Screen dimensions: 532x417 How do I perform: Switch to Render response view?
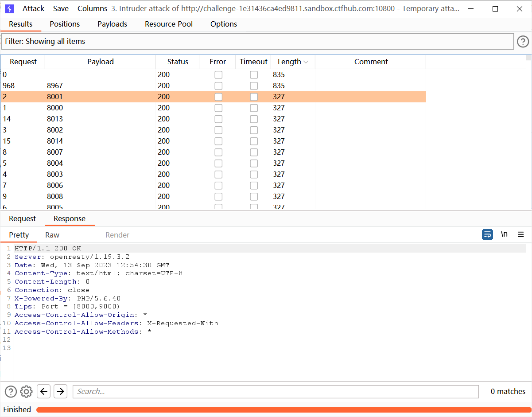point(117,235)
